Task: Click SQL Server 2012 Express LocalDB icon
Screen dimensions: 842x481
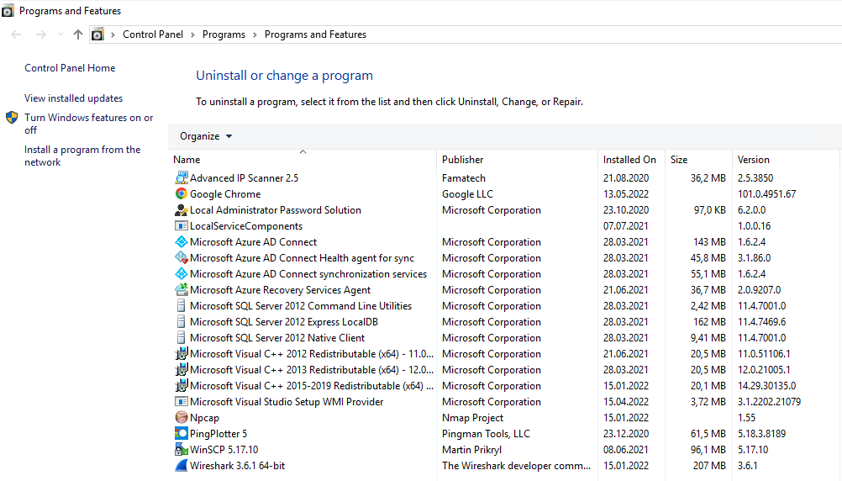Action: [182, 322]
